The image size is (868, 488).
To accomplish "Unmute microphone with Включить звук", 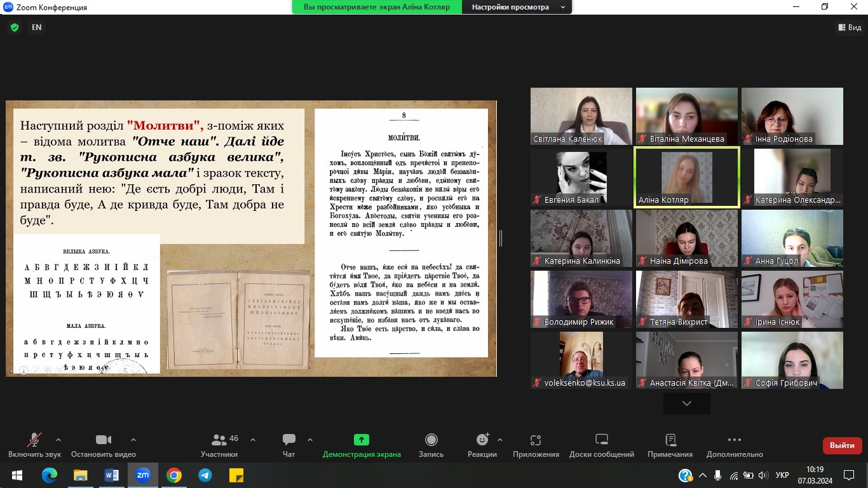I will [x=34, y=440].
